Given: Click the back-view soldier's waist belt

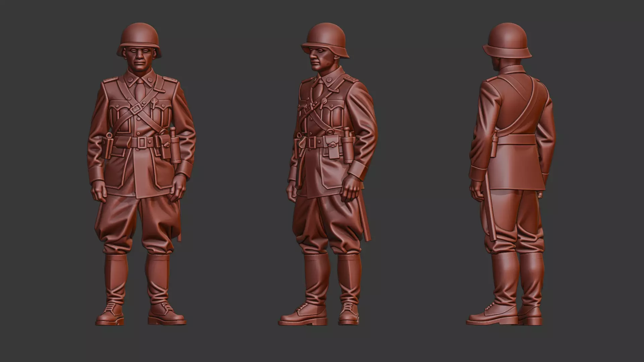Looking at the screenshot, I should [517, 139].
